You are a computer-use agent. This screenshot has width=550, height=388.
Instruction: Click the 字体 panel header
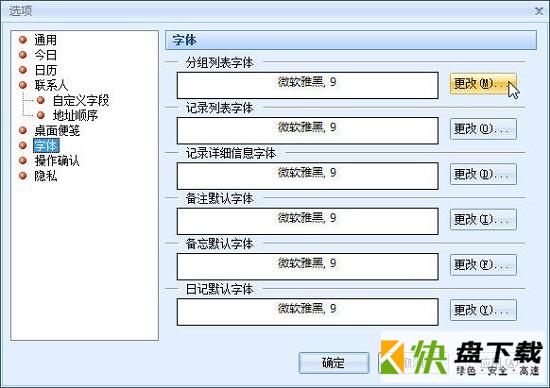click(x=351, y=40)
